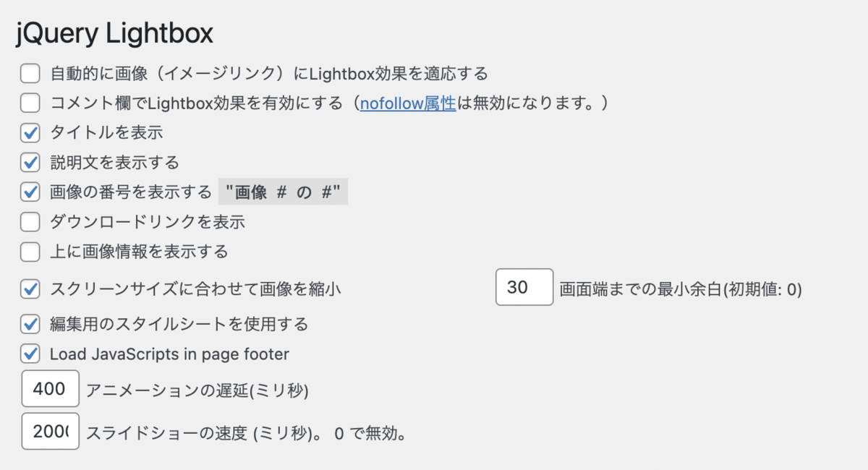
Task: Toggle Load JavaScripts in page footer
Action: pyautogui.click(x=30, y=354)
